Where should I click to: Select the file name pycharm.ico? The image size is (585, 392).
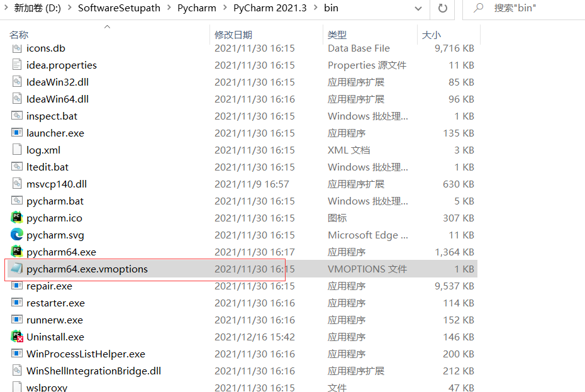(x=55, y=218)
